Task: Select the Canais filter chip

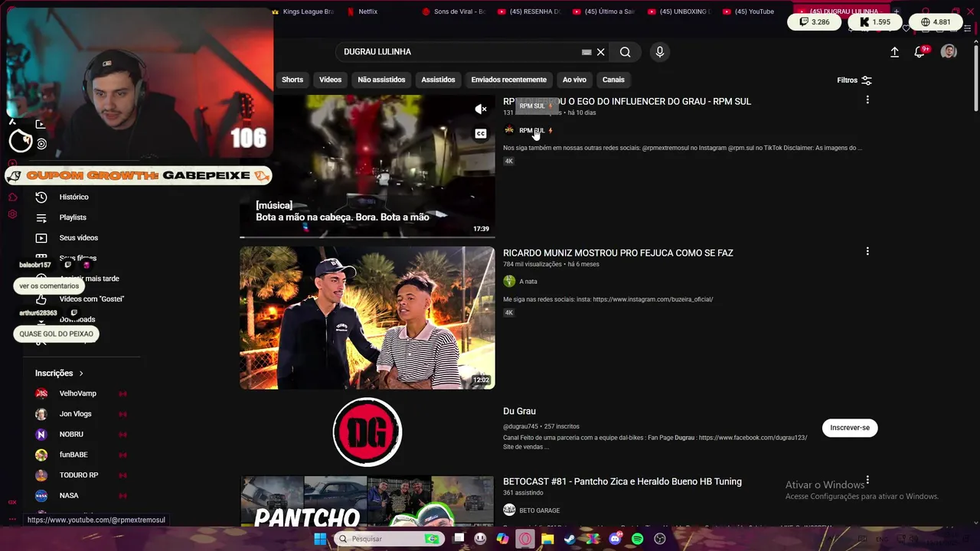Action: point(613,80)
